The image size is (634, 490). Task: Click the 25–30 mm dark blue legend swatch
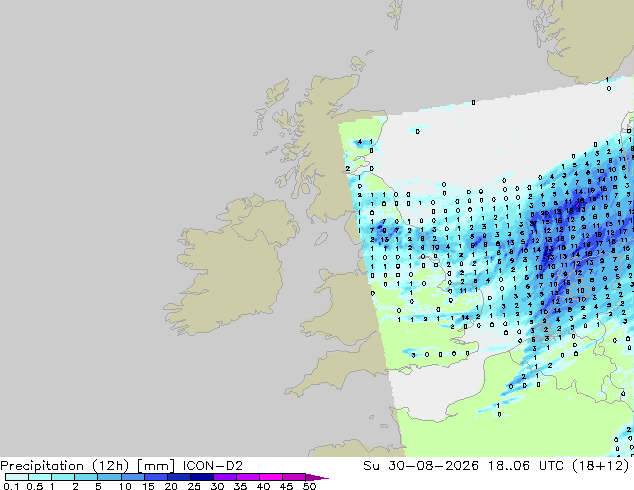(202, 477)
